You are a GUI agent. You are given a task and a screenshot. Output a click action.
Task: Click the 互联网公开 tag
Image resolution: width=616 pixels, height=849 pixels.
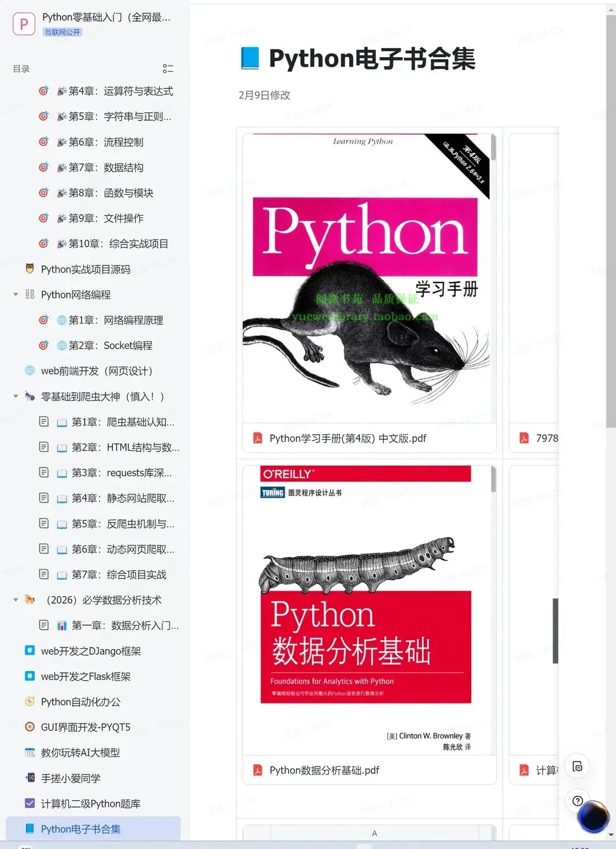(63, 33)
